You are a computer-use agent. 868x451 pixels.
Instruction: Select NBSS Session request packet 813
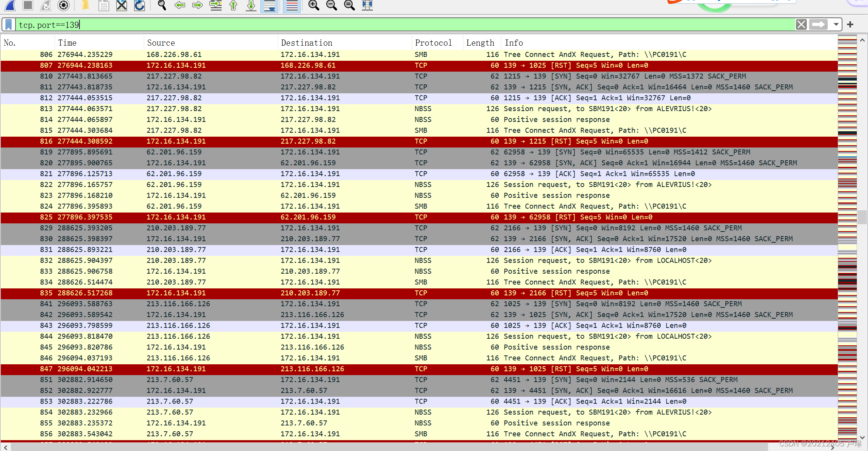(x=419, y=109)
